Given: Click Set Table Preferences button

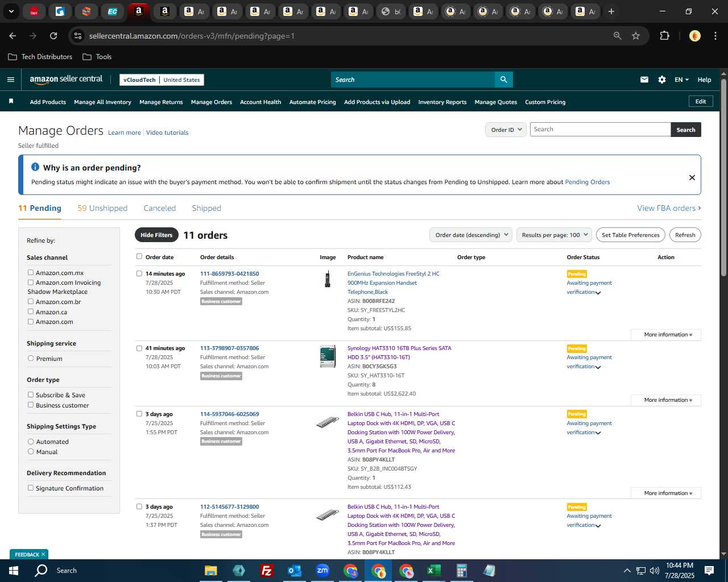Looking at the screenshot, I should point(631,235).
